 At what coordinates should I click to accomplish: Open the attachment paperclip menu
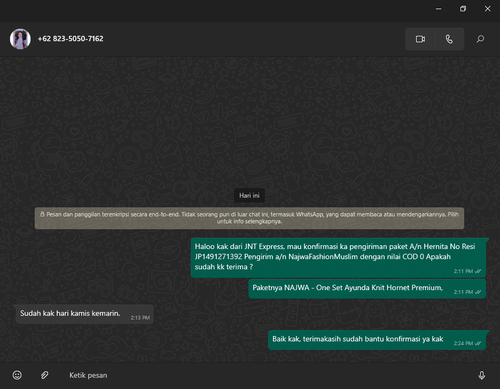[x=44, y=375]
